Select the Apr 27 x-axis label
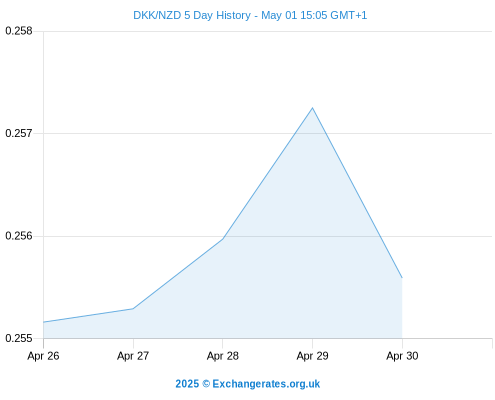Image resolution: width=495 pixels, height=400 pixels. point(133,356)
